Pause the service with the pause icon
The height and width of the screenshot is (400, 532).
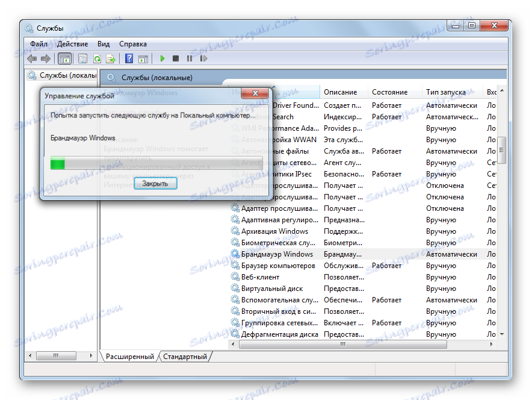[190, 58]
